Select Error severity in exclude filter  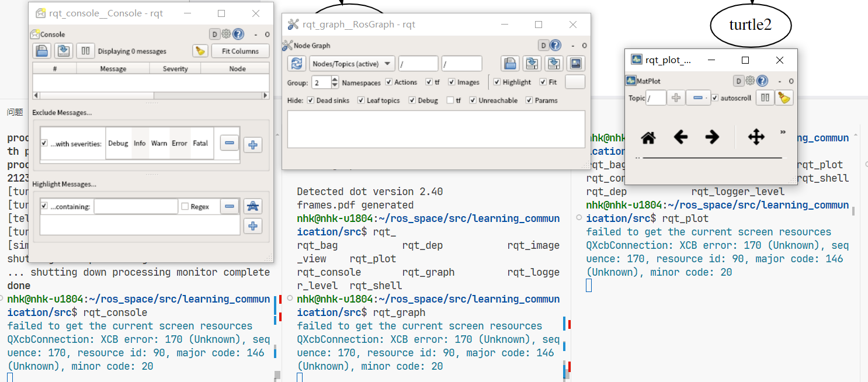point(179,143)
